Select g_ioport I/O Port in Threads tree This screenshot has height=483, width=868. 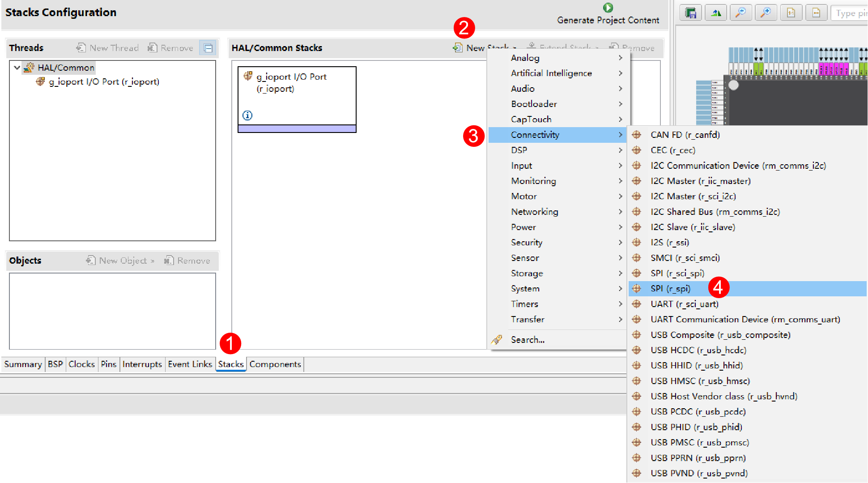[x=98, y=81]
